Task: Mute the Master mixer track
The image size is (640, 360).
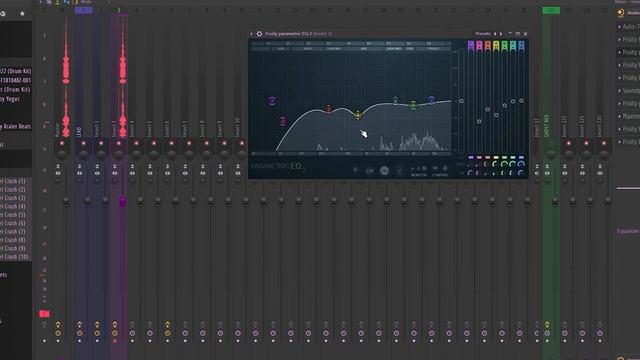Action: click(62, 143)
